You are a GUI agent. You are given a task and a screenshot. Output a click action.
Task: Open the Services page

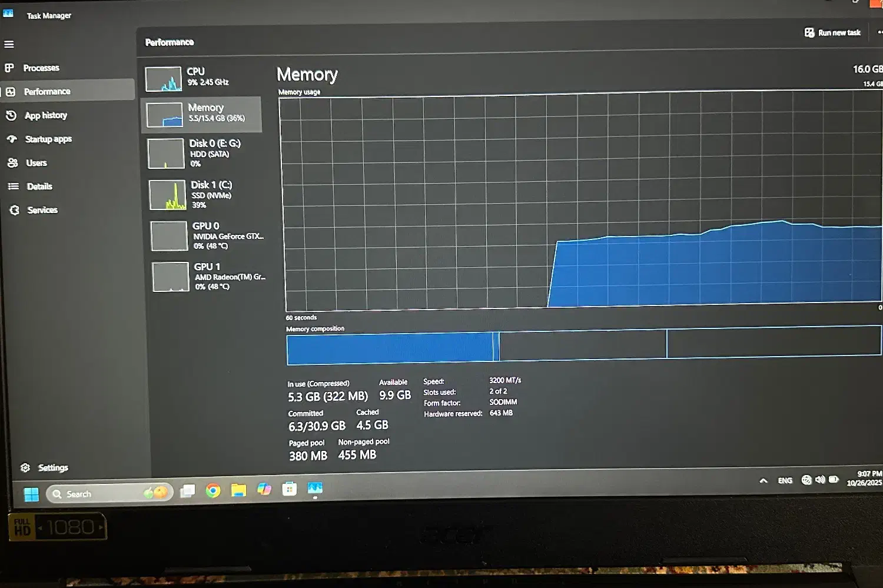tap(42, 210)
